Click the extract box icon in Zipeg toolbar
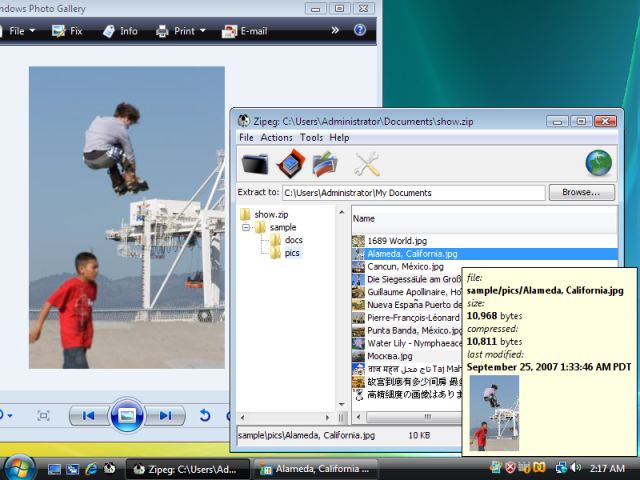640x480 pixels. pos(290,163)
